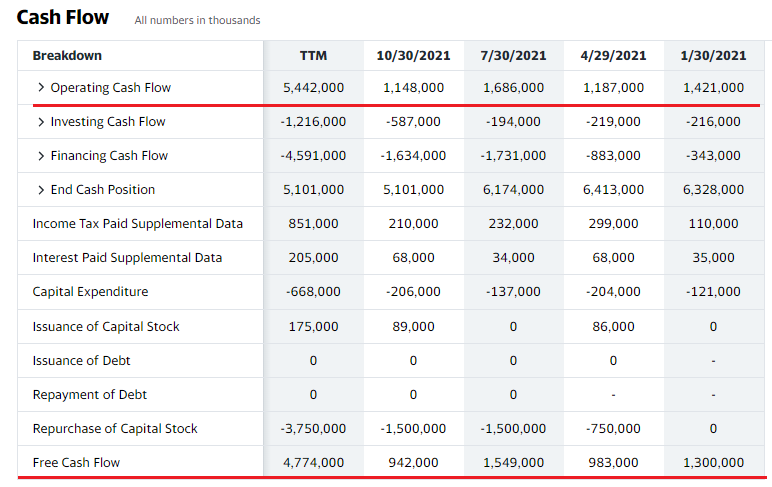Image resolution: width=772 pixels, height=487 pixels.
Task: Select Issuance of Capital Stock value 89,000
Action: [413, 326]
